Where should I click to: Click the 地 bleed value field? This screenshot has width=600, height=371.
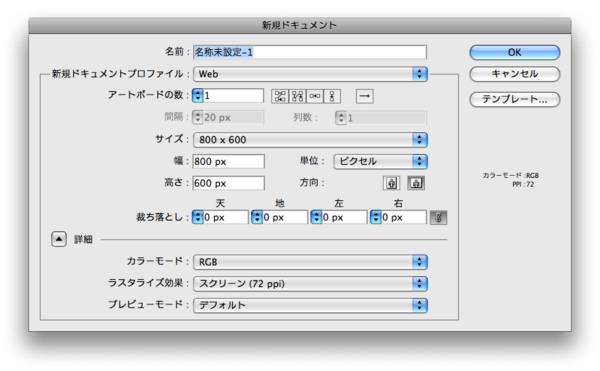tap(285, 218)
